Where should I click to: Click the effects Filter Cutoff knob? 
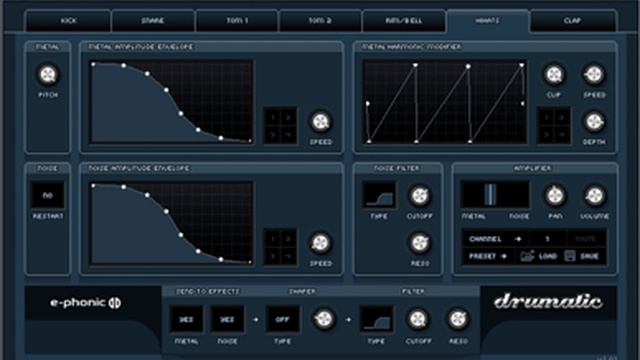(418, 319)
